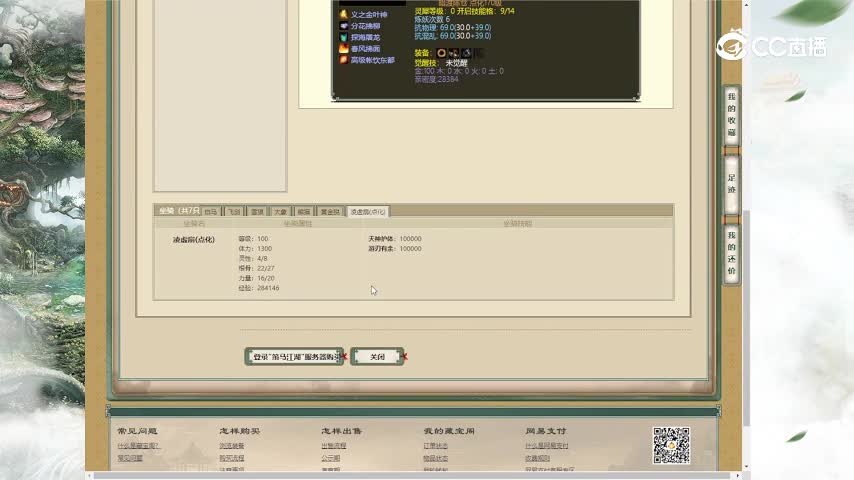This screenshot has width=854, height=480.
Task: Click the 登录"策马江湖"服务器购买 button
Action: (x=295, y=357)
